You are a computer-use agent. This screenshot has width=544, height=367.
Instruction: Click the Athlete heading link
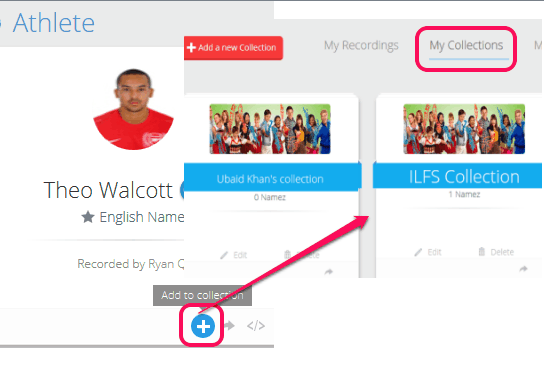(54, 23)
